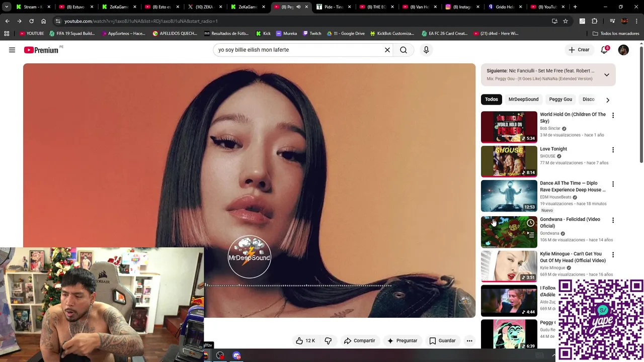The width and height of the screenshot is (644, 362).
Task: Open the tab search dropdown
Action: [7, 7]
